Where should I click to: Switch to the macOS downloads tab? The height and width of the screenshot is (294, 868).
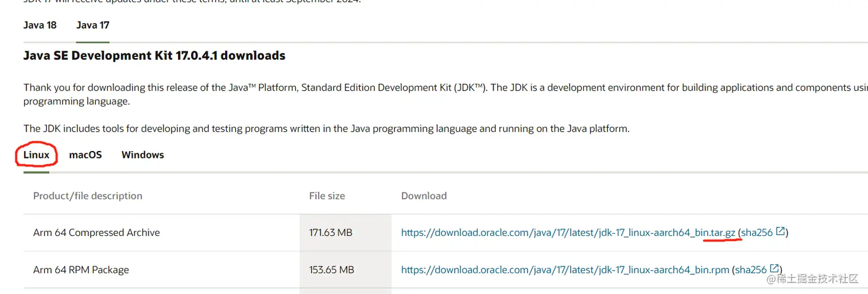tap(86, 155)
